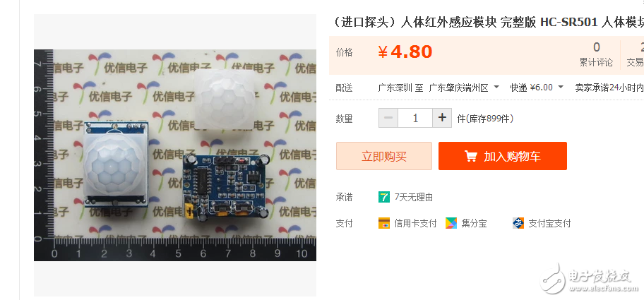The width and height of the screenshot is (644, 300).
Task: Expand the 快递 ¥6.00 shipping dropdown
Action: pos(537,88)
